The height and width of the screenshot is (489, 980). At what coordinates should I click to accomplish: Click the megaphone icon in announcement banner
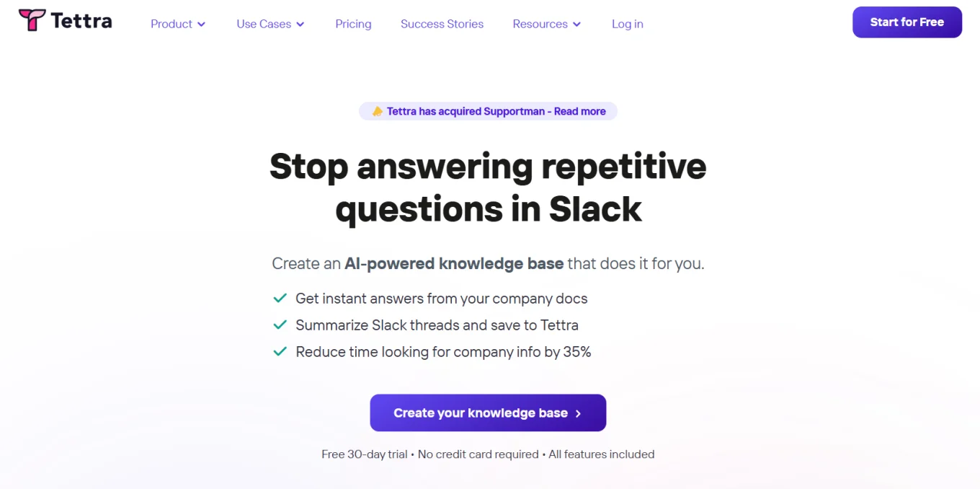[377, 111]
